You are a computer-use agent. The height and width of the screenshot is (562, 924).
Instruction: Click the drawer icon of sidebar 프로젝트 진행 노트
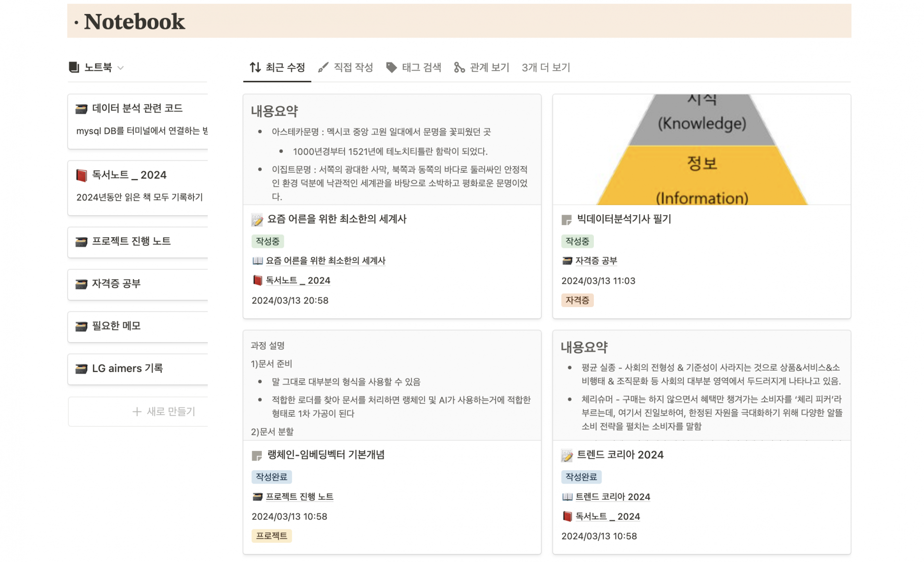pos(81,242)
